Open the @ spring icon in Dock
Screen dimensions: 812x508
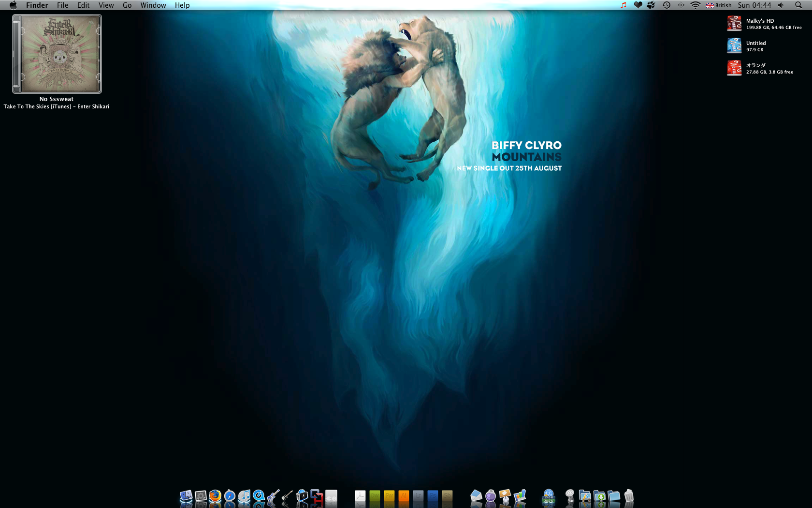(x=570, y=496)
